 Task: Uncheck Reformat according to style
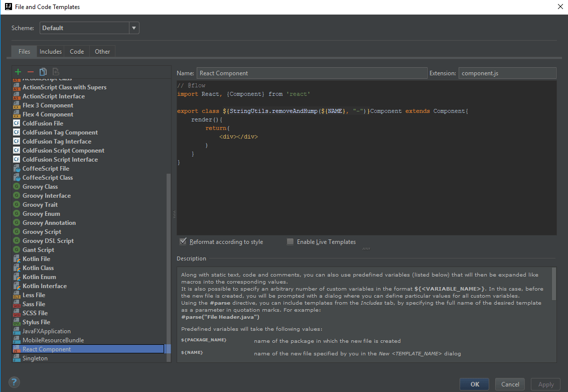coord(183,241)
